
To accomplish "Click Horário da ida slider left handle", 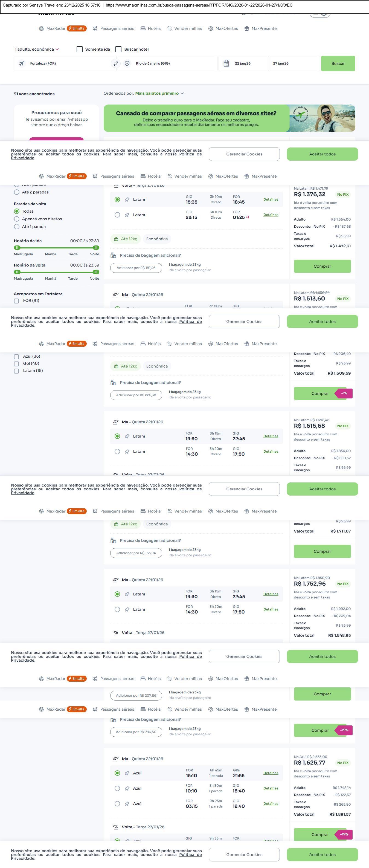I will click(x=17, y=248).
